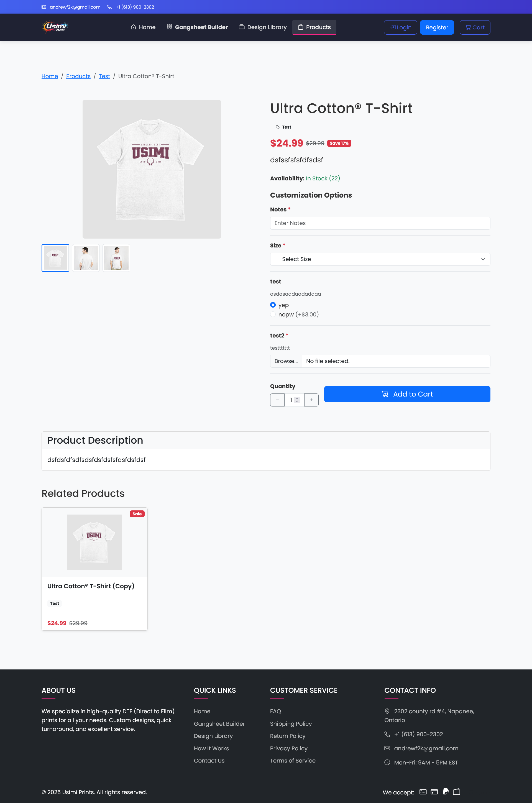
Task: Select the "nopw (+$3.00)" radio option
Action: [x=273, y=314]
